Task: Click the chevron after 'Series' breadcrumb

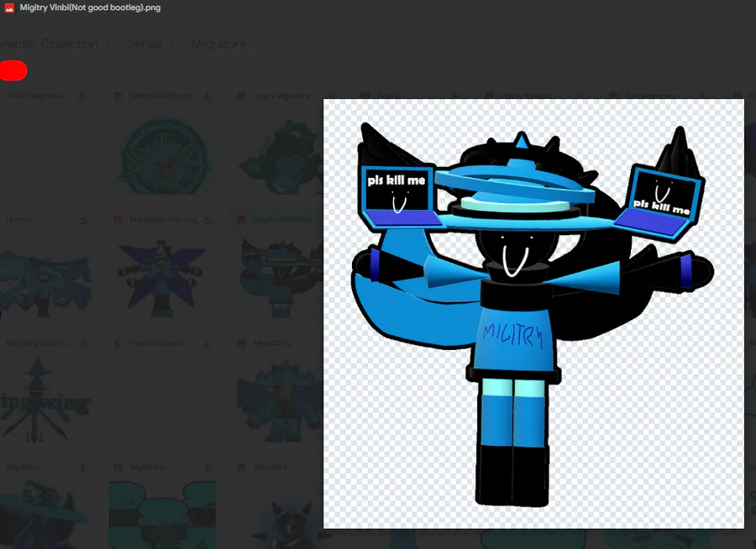Action: point(172,44)
